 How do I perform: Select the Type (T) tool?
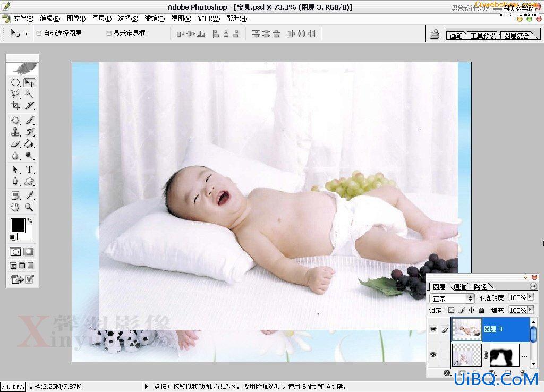click(29, 169)
